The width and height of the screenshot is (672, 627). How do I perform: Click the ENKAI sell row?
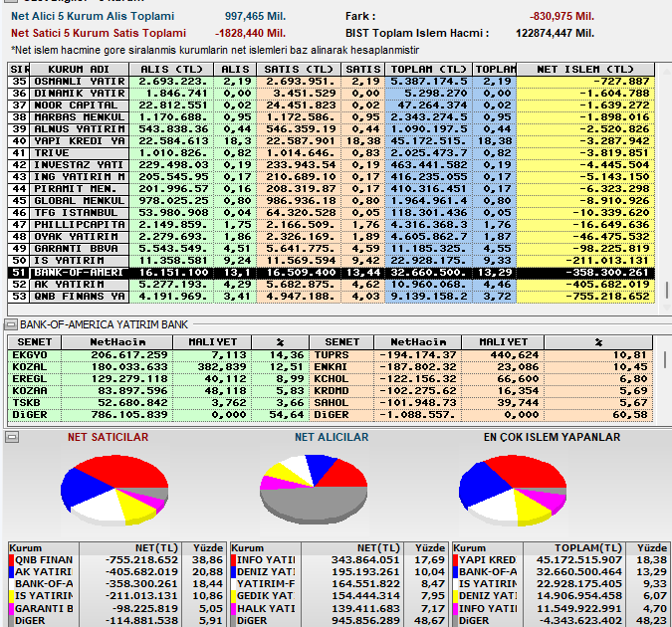click(x=481, y=367)
